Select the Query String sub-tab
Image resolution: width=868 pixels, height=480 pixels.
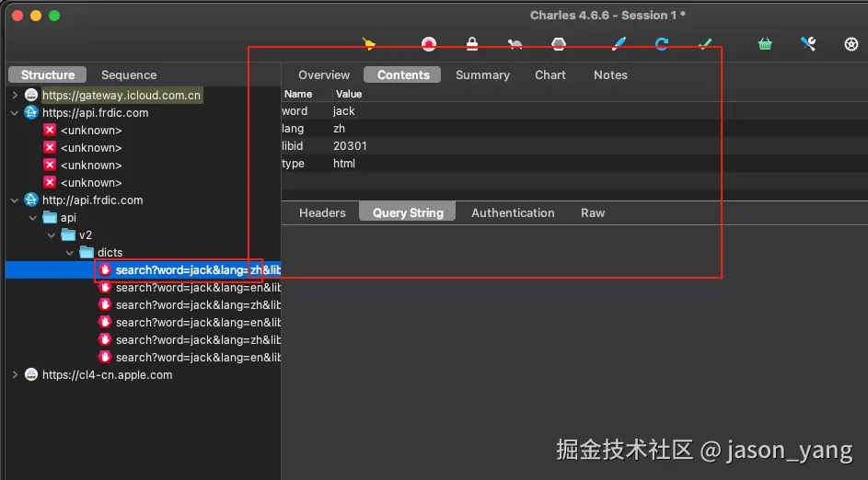[408, 213]
